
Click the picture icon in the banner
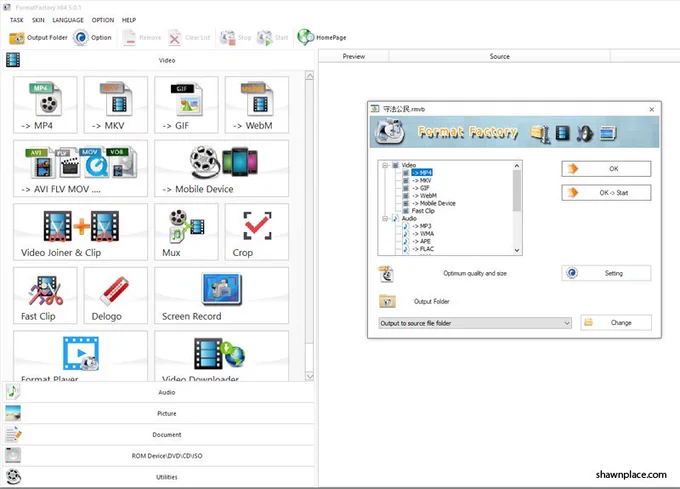(608, 133)
